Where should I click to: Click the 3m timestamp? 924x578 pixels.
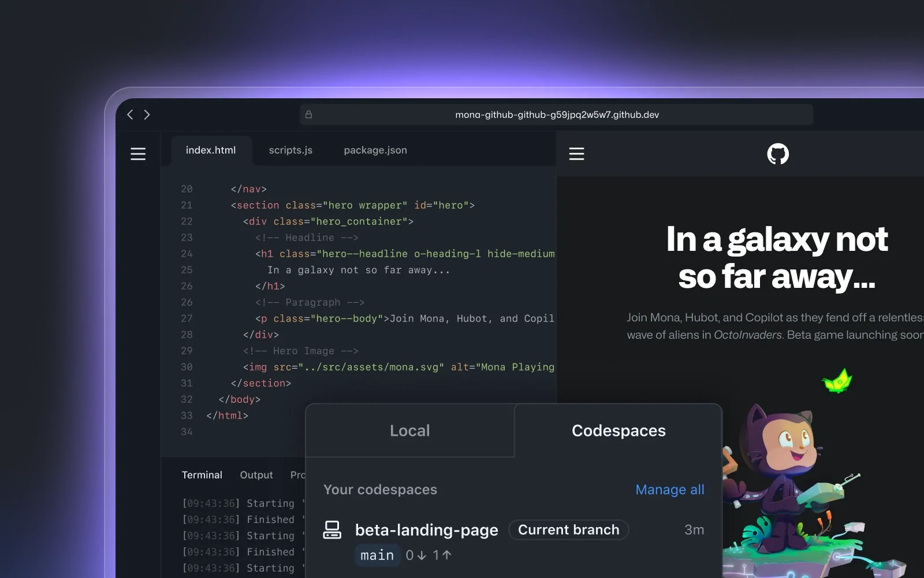click(x=694, y=529)
